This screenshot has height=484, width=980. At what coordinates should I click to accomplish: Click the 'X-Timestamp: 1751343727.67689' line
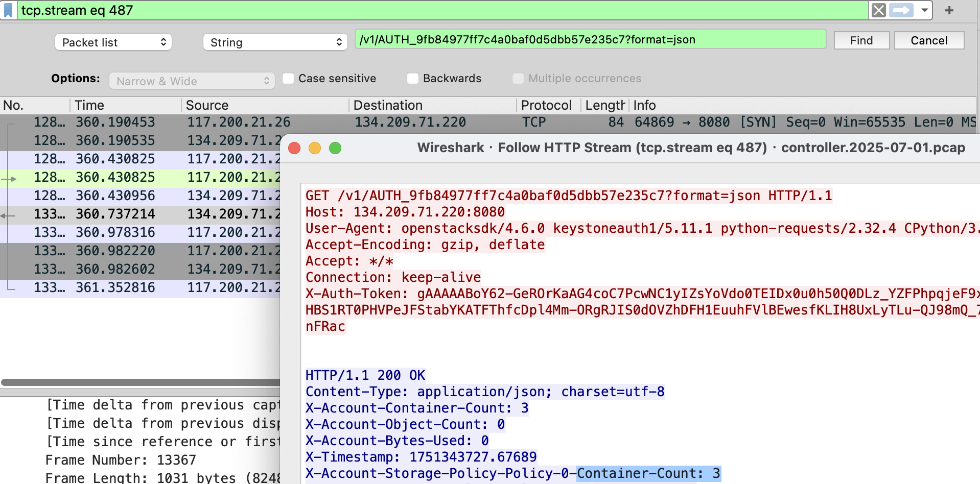click(421, 457)
